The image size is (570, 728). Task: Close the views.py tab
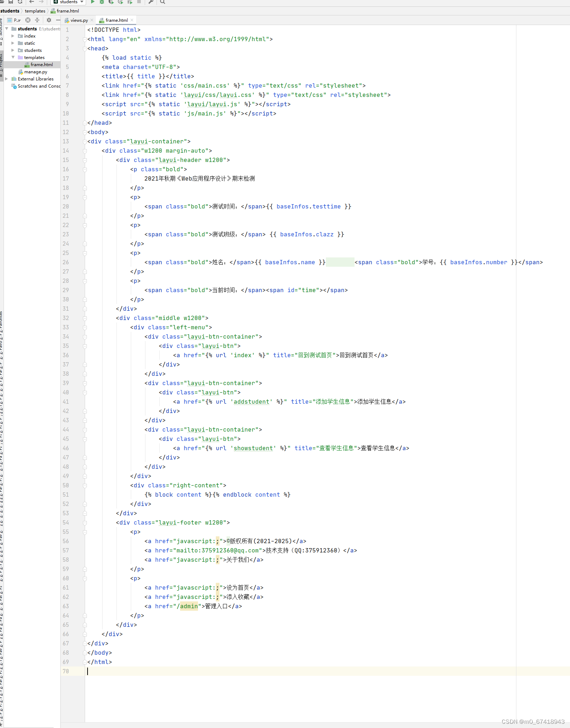[92, 20]
